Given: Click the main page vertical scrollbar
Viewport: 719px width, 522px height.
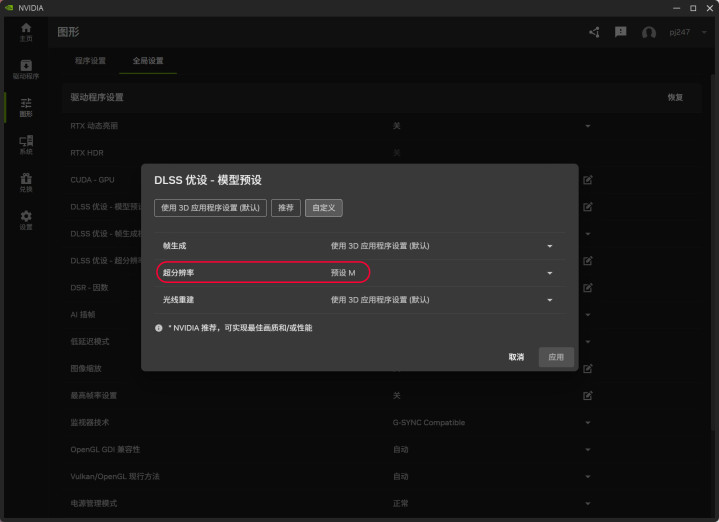Looking at the screenshot, I should tap(715, 252).
